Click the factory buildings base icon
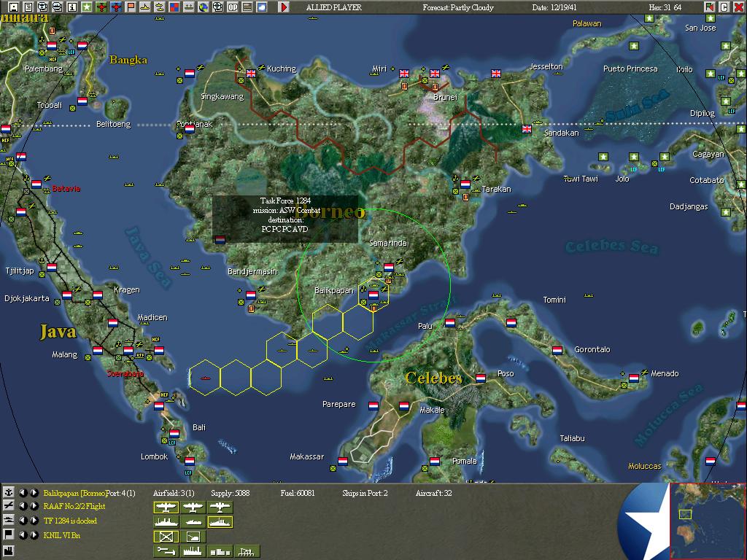 tap(193, 551)
